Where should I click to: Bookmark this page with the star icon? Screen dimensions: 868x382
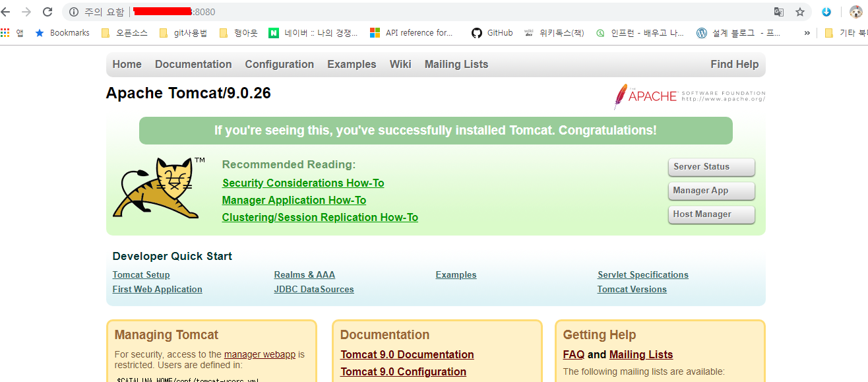click(800, 12)
